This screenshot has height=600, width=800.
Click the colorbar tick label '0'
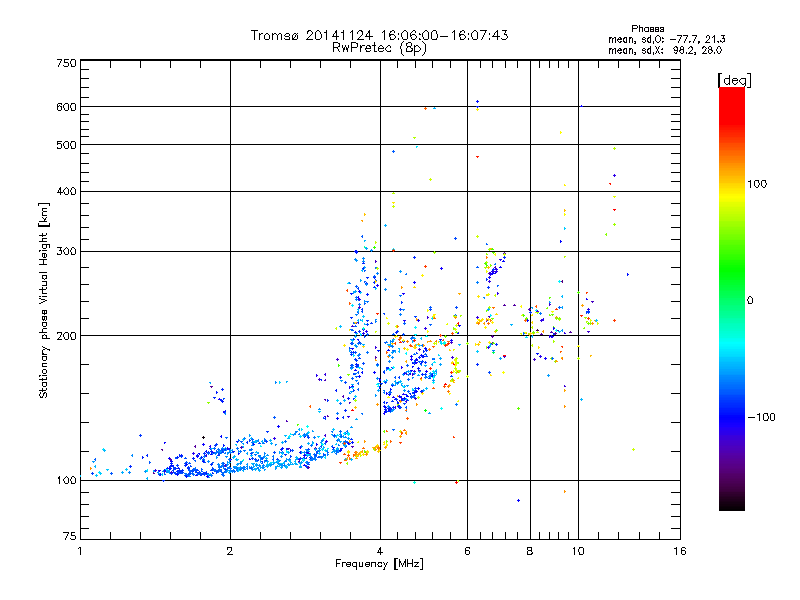[x=750, y=301]
